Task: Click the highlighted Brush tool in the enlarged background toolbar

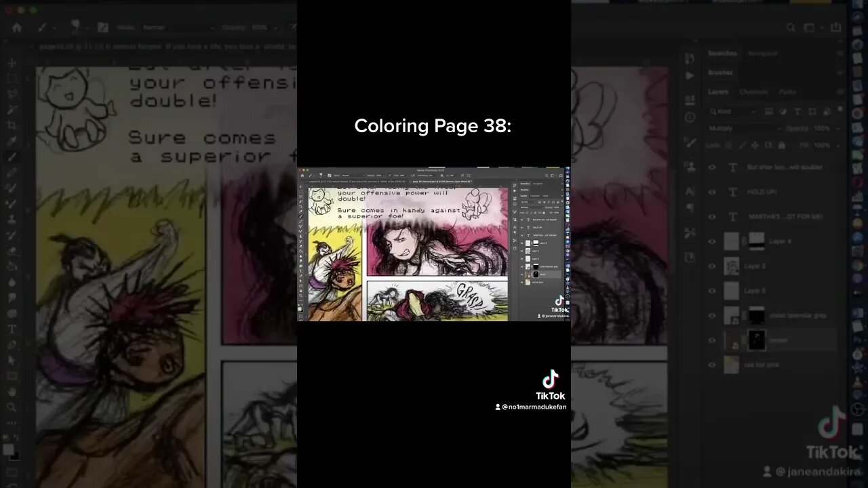Action: (x=12, y=156)
